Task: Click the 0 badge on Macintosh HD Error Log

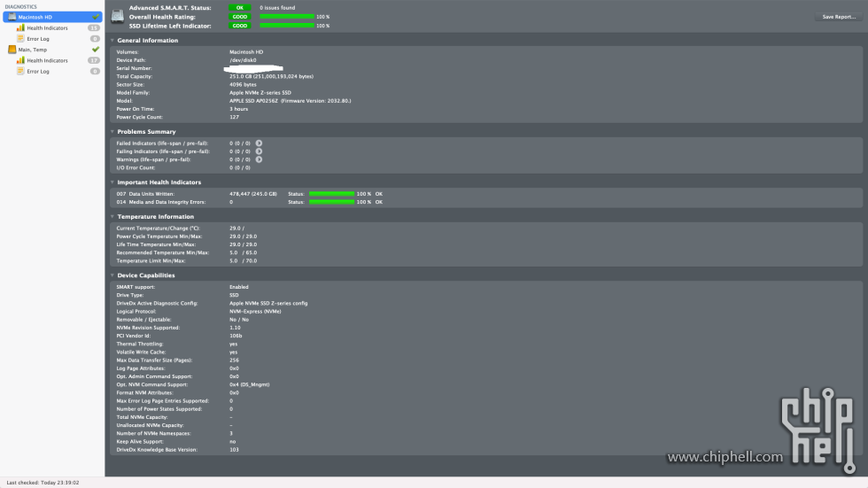Action: pyautogui.click(x=96, y=39)
